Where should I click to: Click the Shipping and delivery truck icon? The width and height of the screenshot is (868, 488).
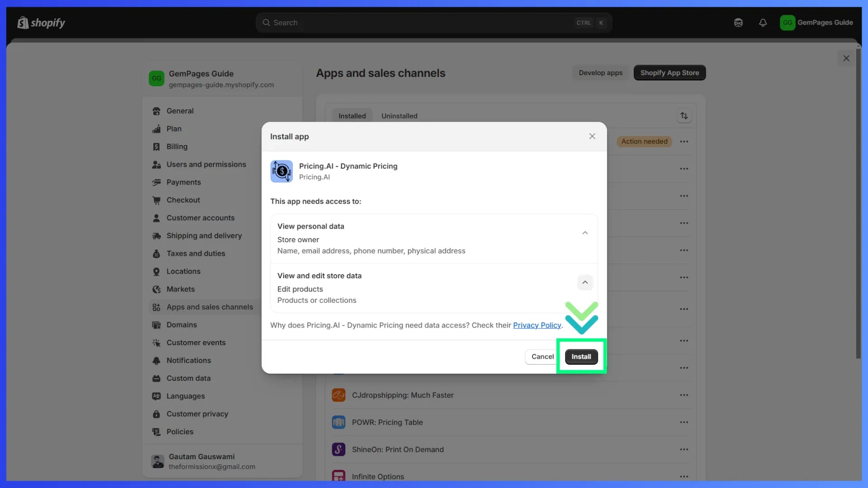pyautogui.click(x=156, y=236)
